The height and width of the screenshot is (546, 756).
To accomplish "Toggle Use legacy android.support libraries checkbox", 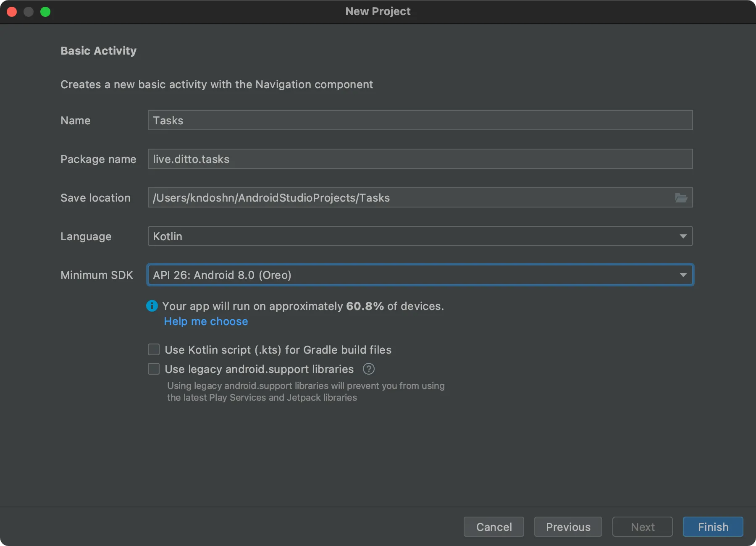I will click(x=154, y=369).
